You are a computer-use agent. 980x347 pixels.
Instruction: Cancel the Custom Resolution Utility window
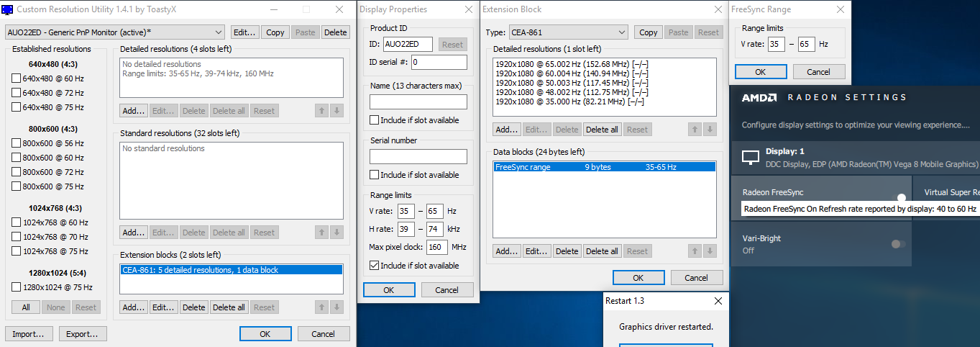tap(324, 334)
